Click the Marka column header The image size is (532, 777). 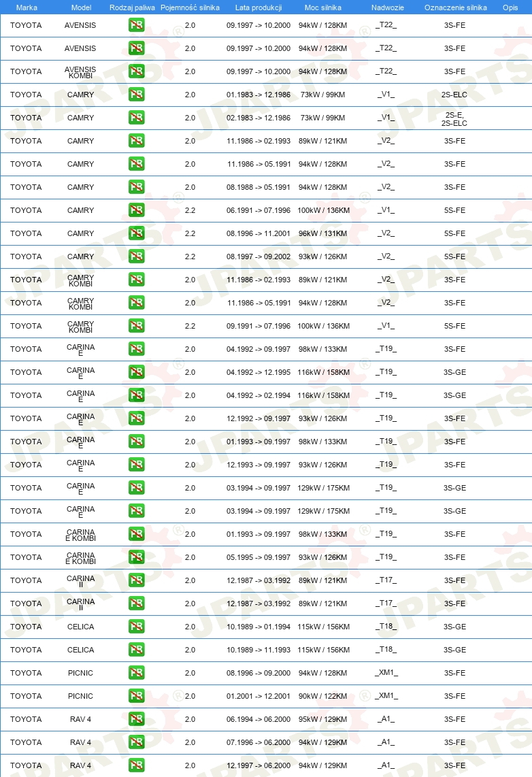tap(27, 7)
